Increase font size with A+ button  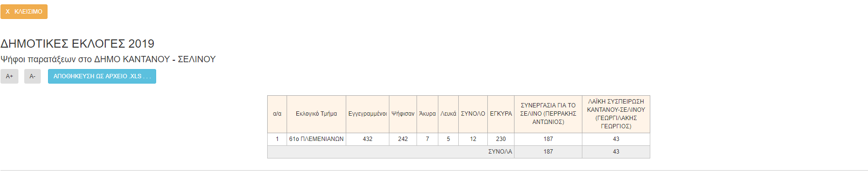tap(9, 76)
